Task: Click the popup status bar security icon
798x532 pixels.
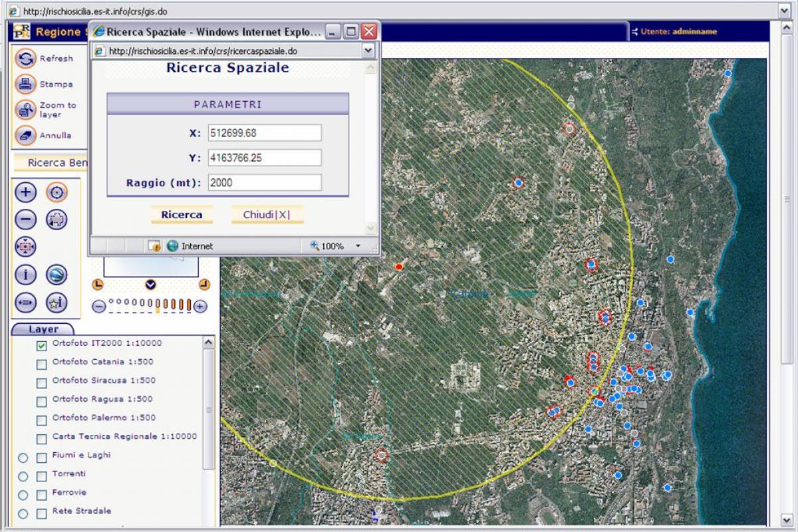Action: coord(154,246)
